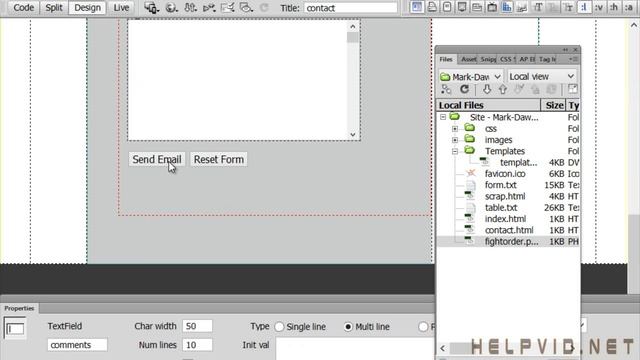This screenshot has height=360, width=640.
Task: Select the template file under Templates
Action: coord(519,162)
